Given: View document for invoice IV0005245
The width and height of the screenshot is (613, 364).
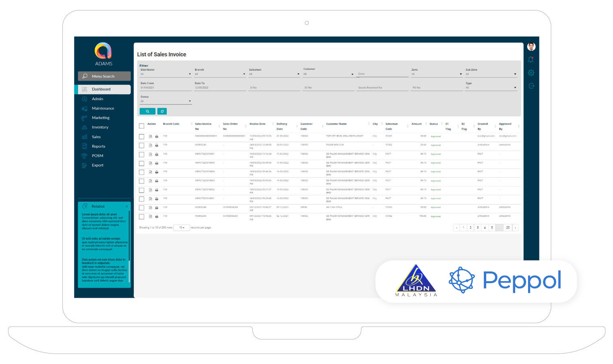Looking at the screenshot, I should coord(151,146).
